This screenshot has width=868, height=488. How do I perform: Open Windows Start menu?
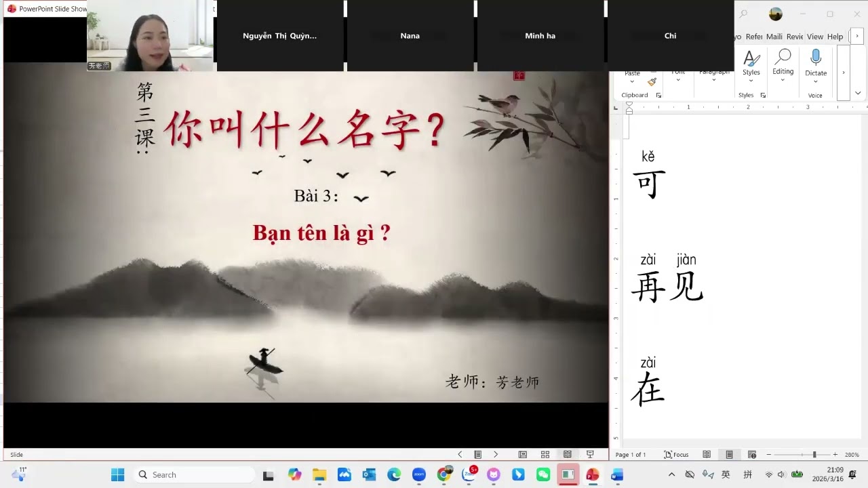pos(117,474)
